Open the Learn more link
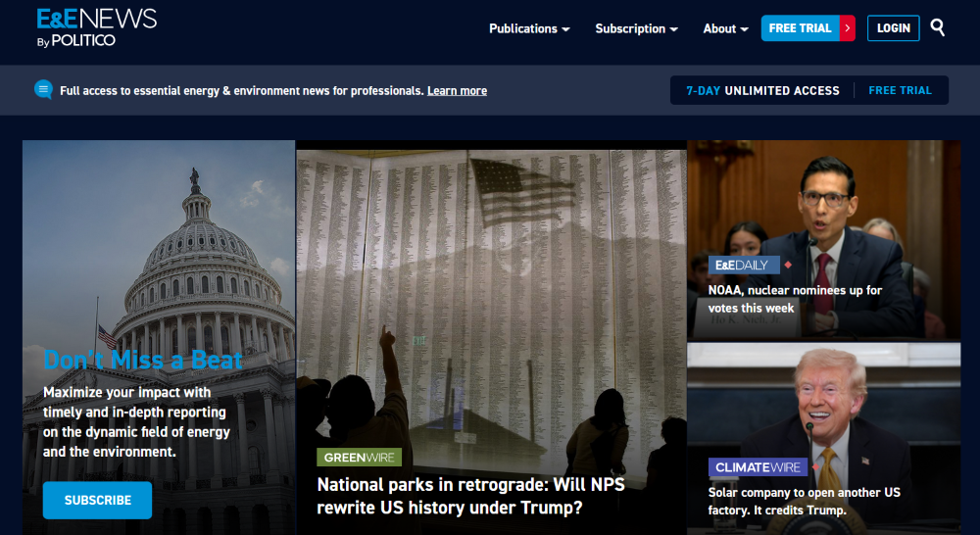980x535 pixels. point(457,90)
